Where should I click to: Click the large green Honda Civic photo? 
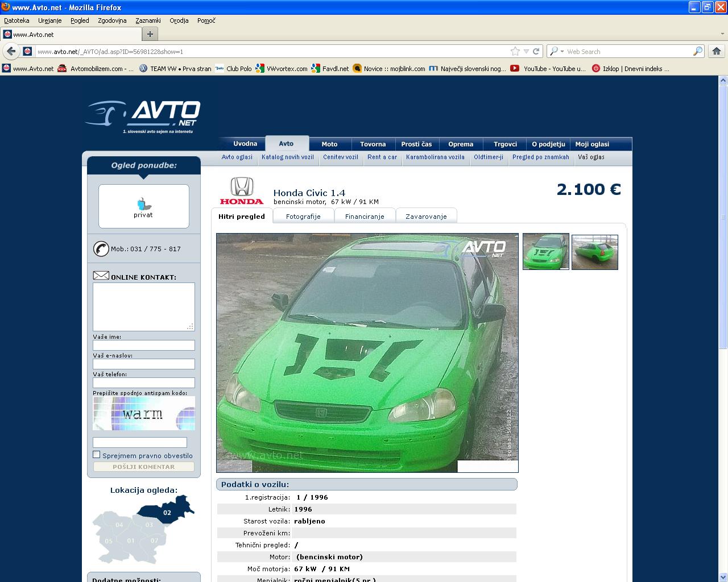click(x=367, y=352)
